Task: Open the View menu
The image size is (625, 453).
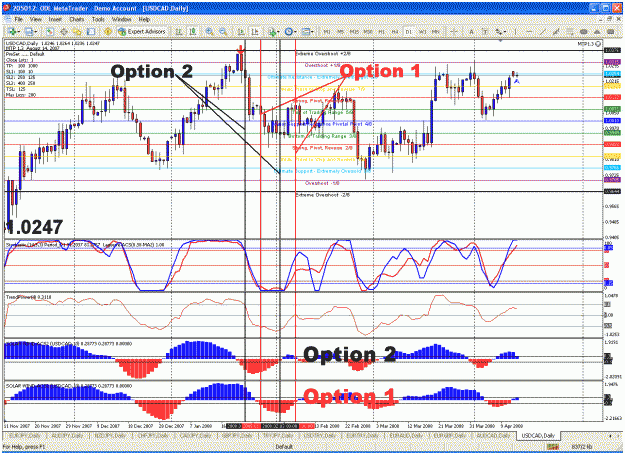Action: click(35, 19)
